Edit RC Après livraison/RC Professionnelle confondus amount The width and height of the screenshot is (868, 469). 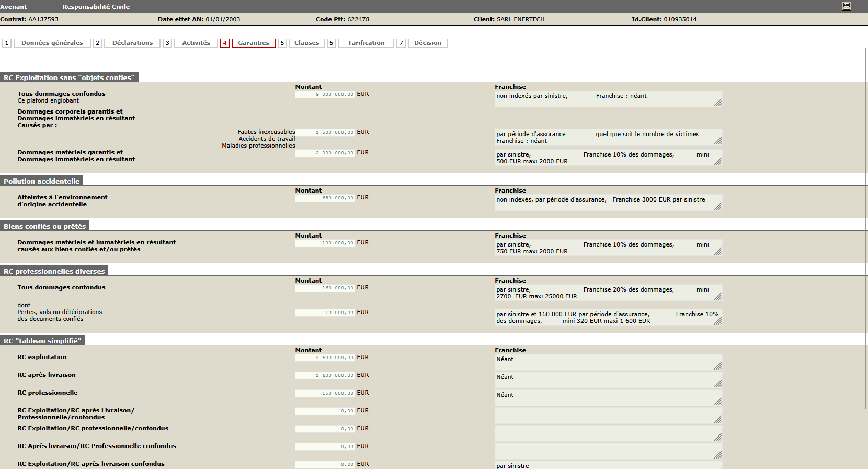coord(325,446)
